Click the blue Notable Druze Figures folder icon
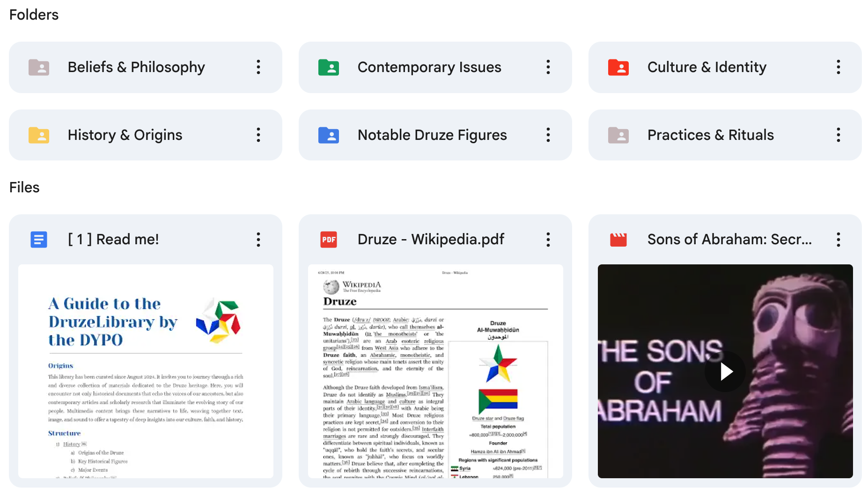This screenshot has height=496, width=868. 329,135
